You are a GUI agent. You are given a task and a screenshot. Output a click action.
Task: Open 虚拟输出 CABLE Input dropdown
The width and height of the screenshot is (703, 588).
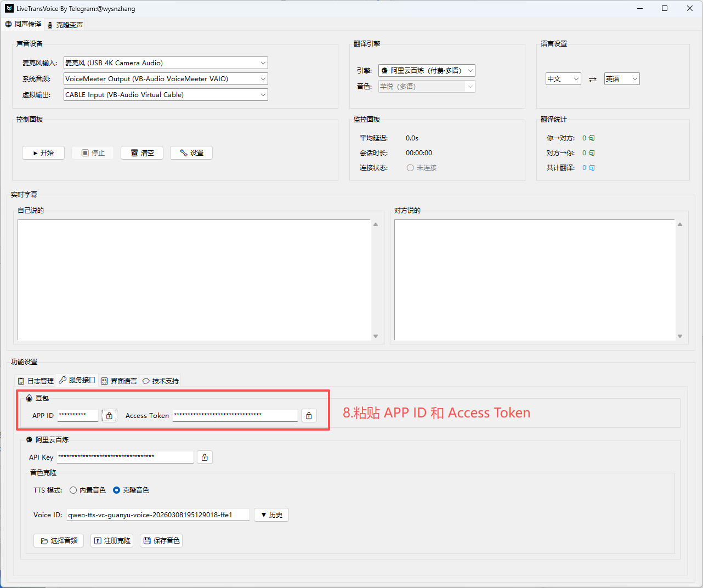point(166,95)
